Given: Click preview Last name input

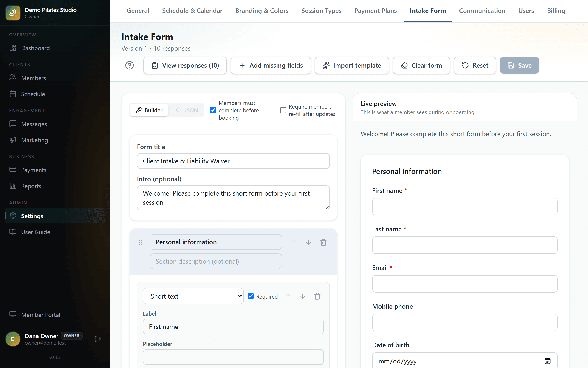Looking at the screenshot, I should point(465,245).
